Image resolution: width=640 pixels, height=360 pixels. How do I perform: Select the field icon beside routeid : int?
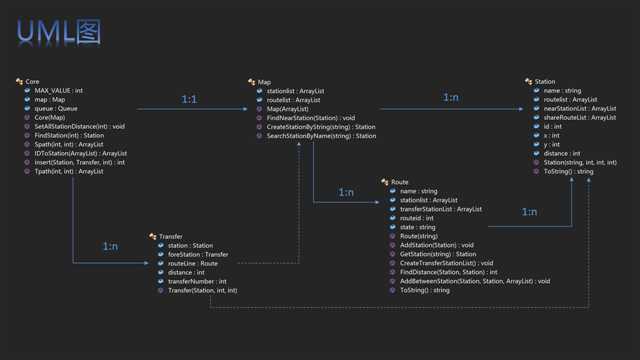coord(392,218)
